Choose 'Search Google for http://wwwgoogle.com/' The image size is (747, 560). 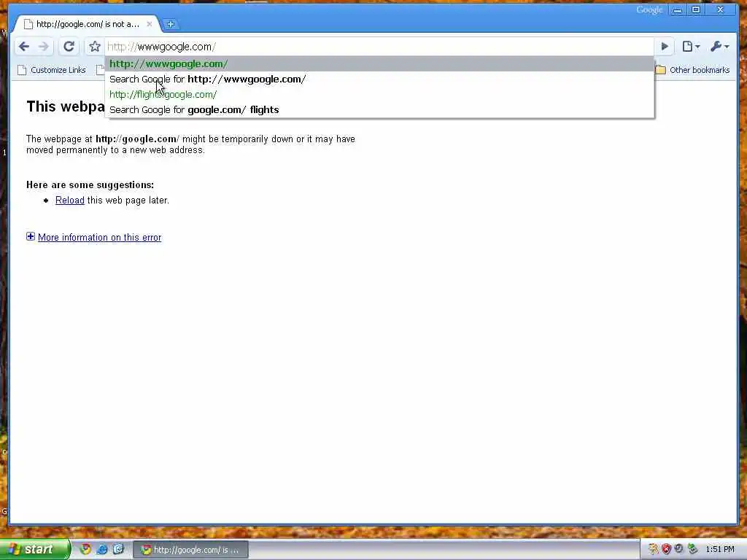point(379,79)
